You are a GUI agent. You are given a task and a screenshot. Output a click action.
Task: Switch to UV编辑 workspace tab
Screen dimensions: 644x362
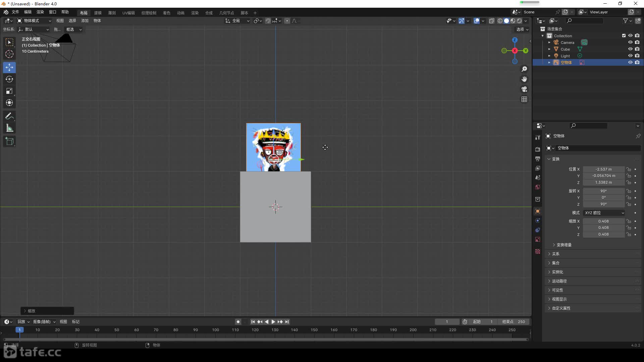coord(128,13)
